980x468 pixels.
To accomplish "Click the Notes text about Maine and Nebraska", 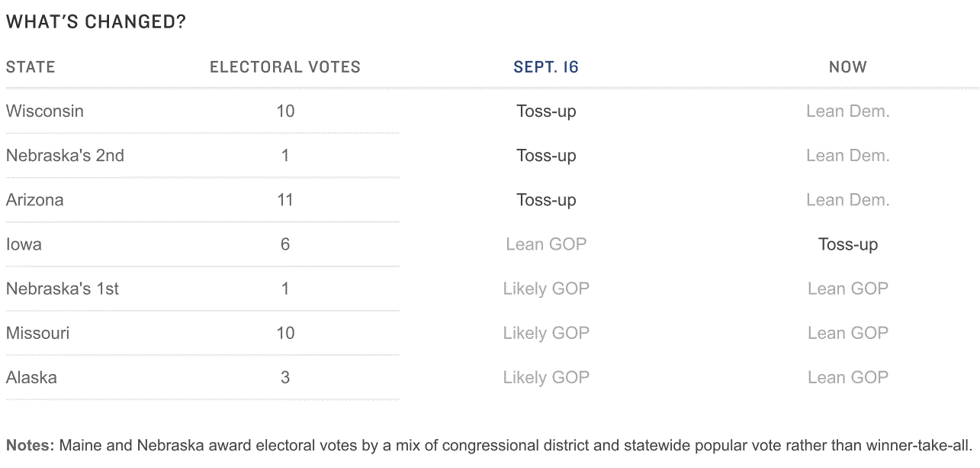I will pos(490,445).
